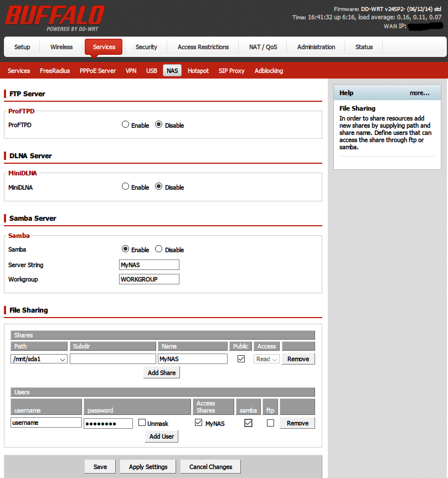Go to the VPN sub-tab
This screenshot has width=448, height=478.
(131, 71)
